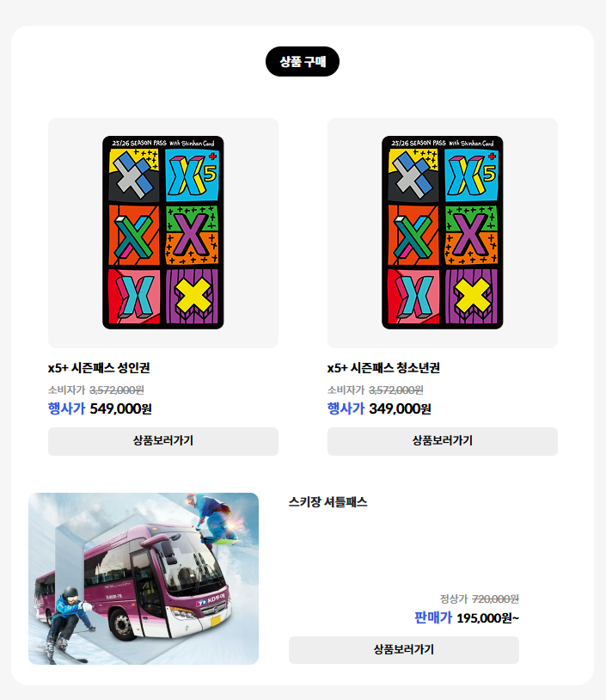Screen dimensions: 606x700
Task: Click the green X tile on adult card
Action: coord(134,235)
